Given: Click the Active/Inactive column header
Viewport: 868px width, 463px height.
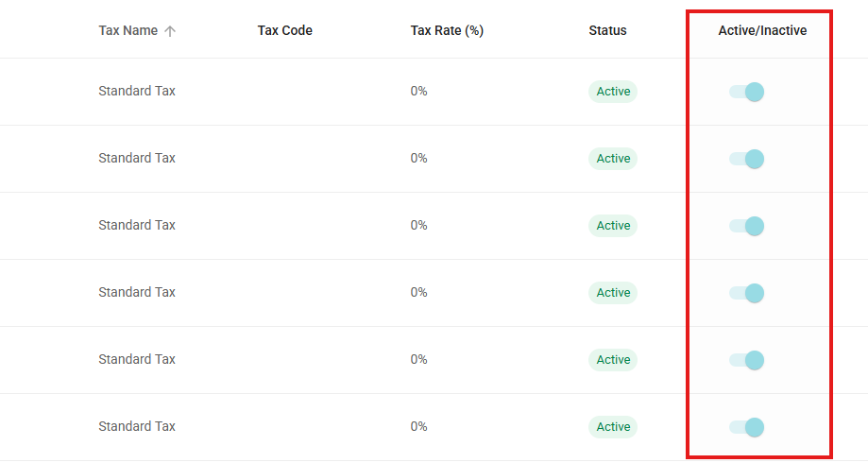Looking at the screenshot, I should click(x=762, y=30).
